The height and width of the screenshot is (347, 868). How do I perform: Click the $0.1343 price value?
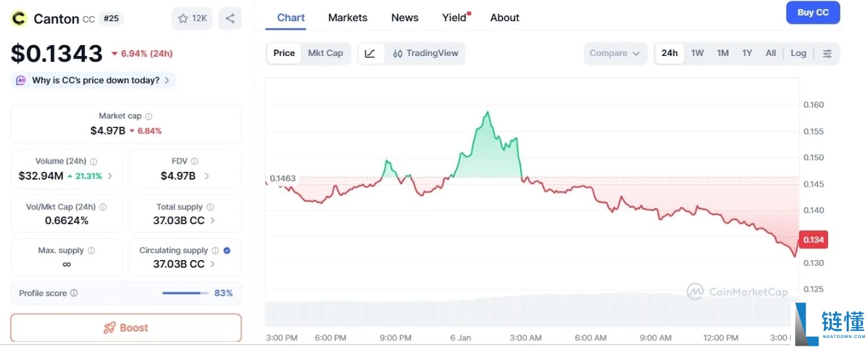(57, 53)
